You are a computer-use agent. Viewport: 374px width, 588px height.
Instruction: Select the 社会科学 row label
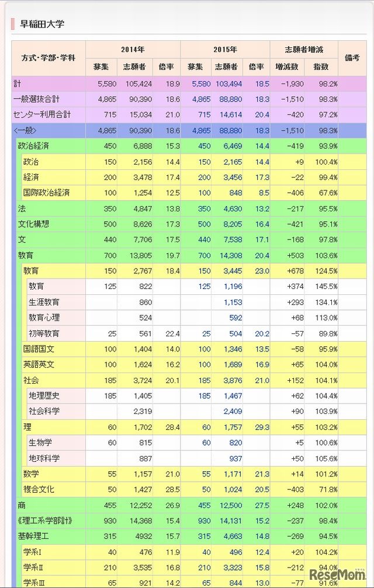coord(44,411)
